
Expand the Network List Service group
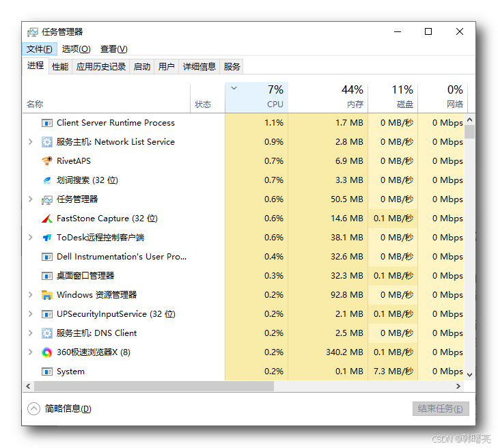31,142
